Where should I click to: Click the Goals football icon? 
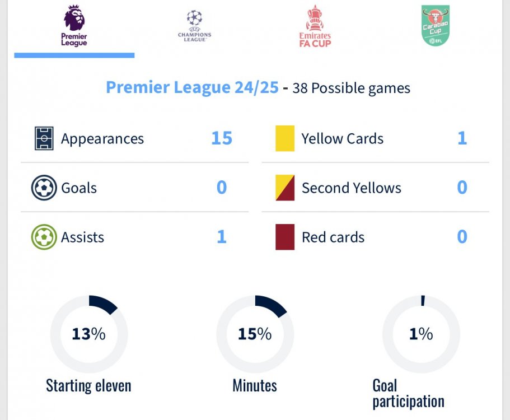[x=44, y=188]
